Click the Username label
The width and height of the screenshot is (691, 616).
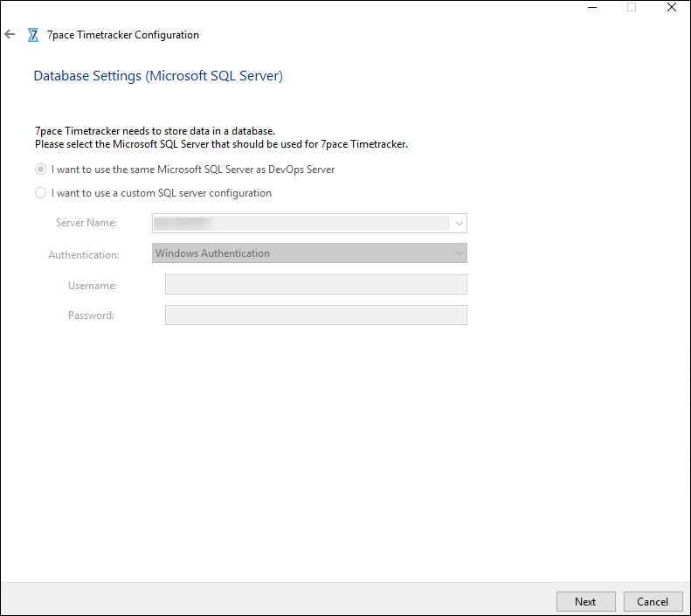[93, 286]
